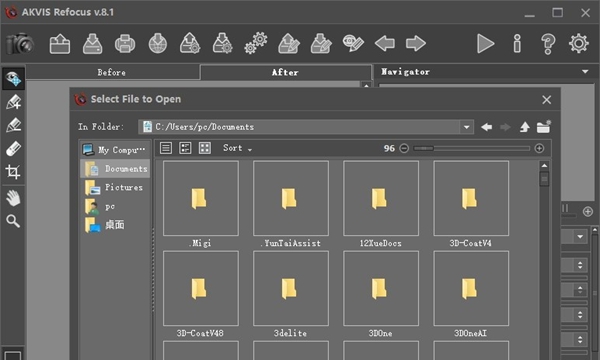Select the Crop tool

[13, 172]
